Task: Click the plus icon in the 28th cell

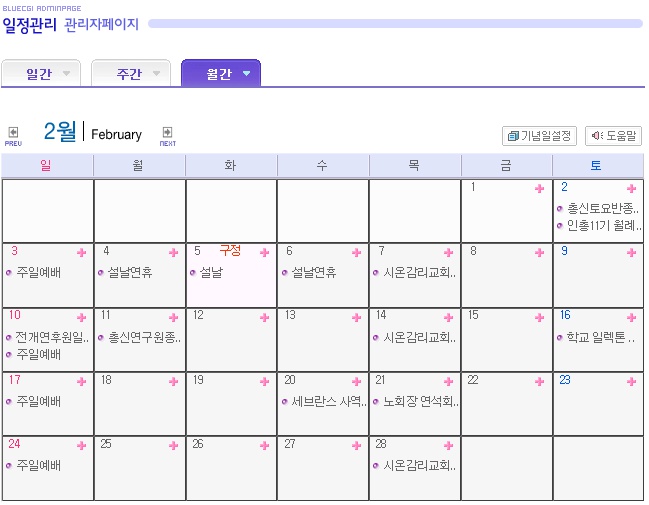Action: [448, 445]
